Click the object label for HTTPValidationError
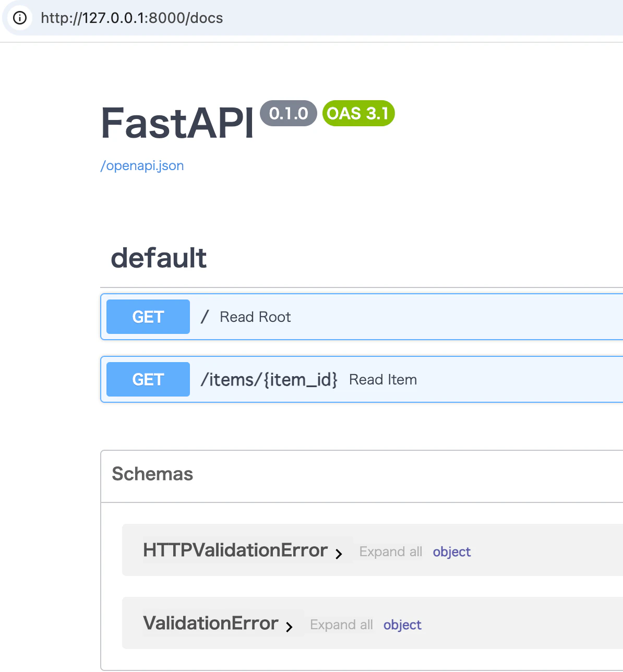 tap(452, 552)
